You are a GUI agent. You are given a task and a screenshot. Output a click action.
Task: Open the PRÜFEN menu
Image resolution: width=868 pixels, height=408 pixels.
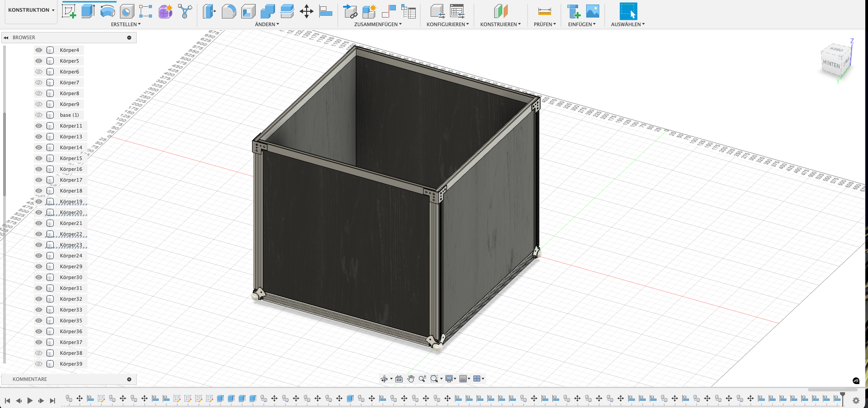tap(545, 24)
